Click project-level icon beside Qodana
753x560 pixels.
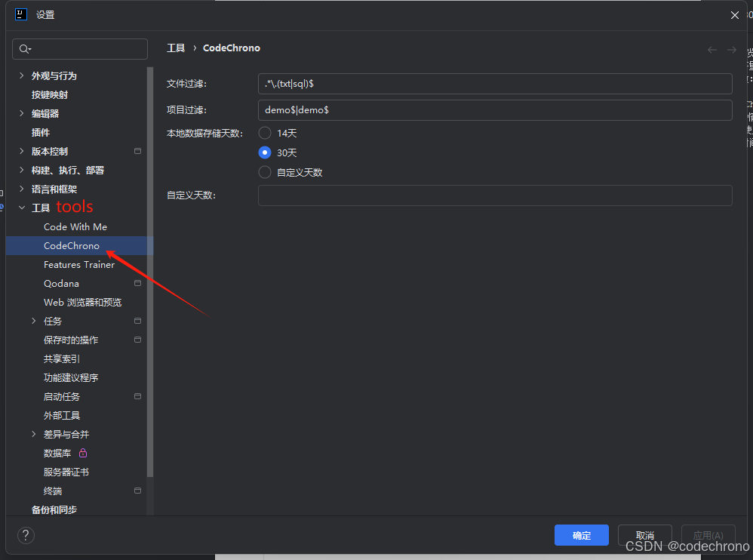click(137, 283)
